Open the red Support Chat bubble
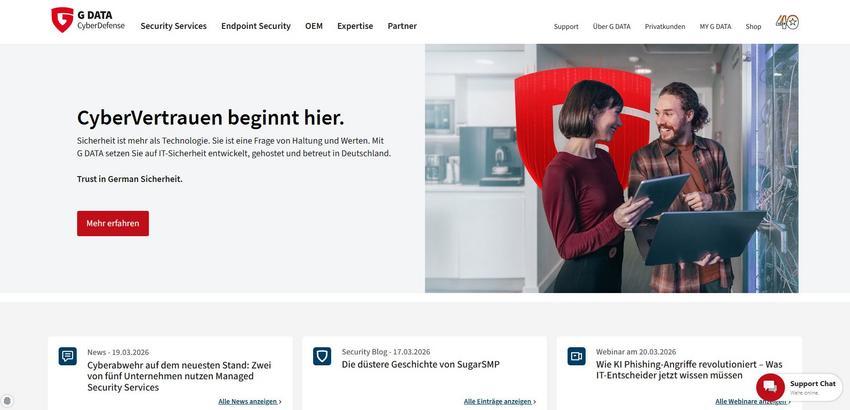The width and height of the screenshot is (850, 410). click(770, 387)
